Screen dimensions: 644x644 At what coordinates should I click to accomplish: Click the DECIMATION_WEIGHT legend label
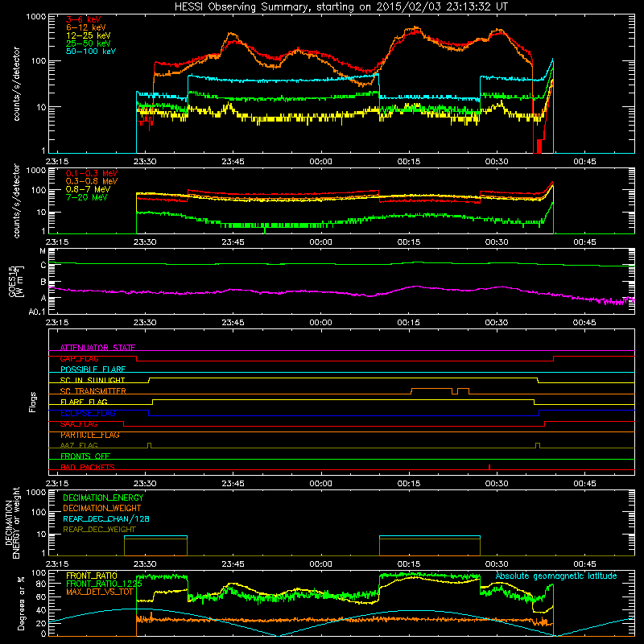point(102,508)
